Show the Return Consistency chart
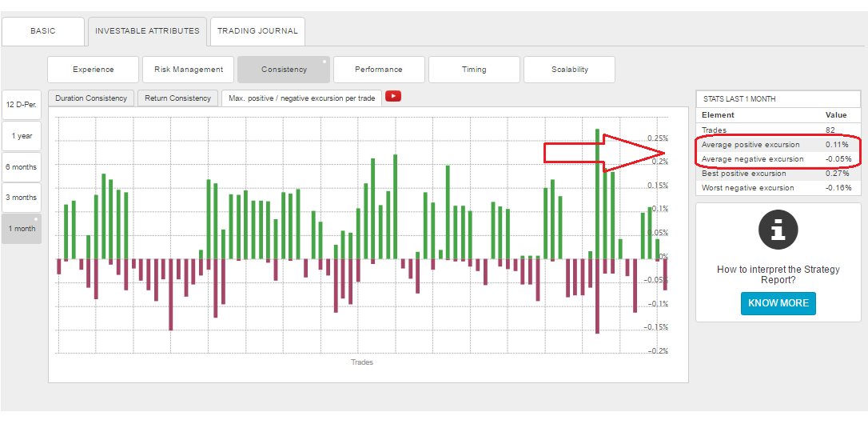The image size is (868, 432). pos(178,98)
